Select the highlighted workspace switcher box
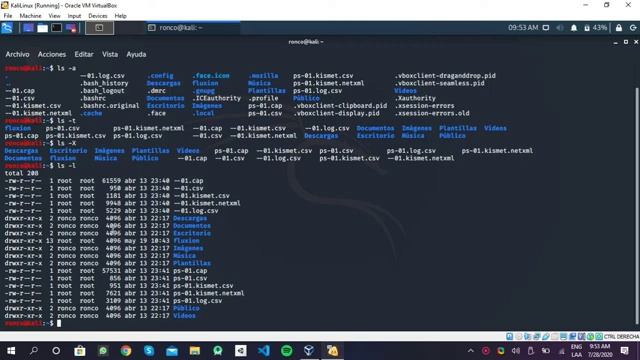The image size is (640, 360). pyautogui.click(x=99, y=28)
